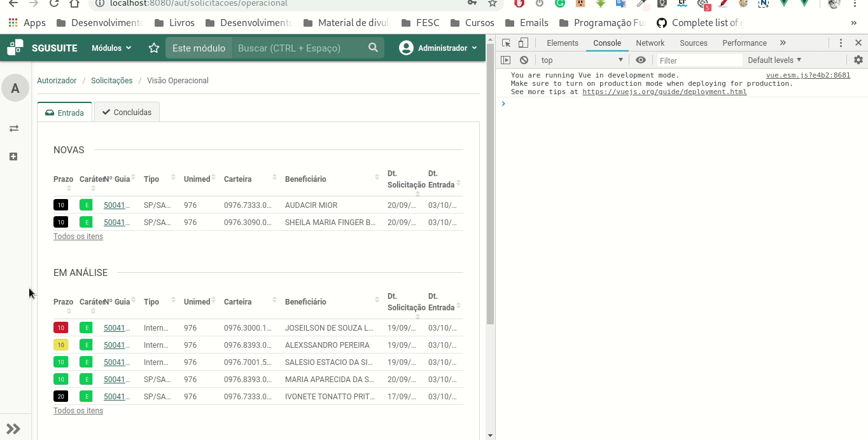Focus the Buscar search field

(x=298, y=48)
